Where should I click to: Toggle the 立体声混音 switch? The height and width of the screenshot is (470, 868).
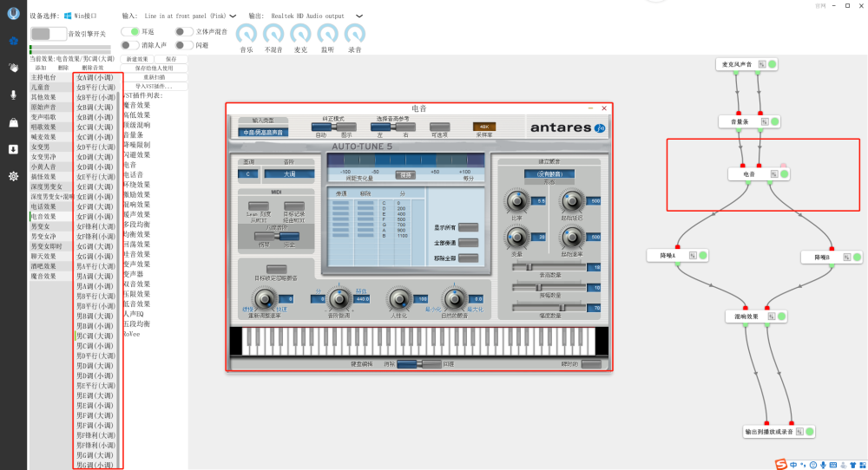coord(184,31)
